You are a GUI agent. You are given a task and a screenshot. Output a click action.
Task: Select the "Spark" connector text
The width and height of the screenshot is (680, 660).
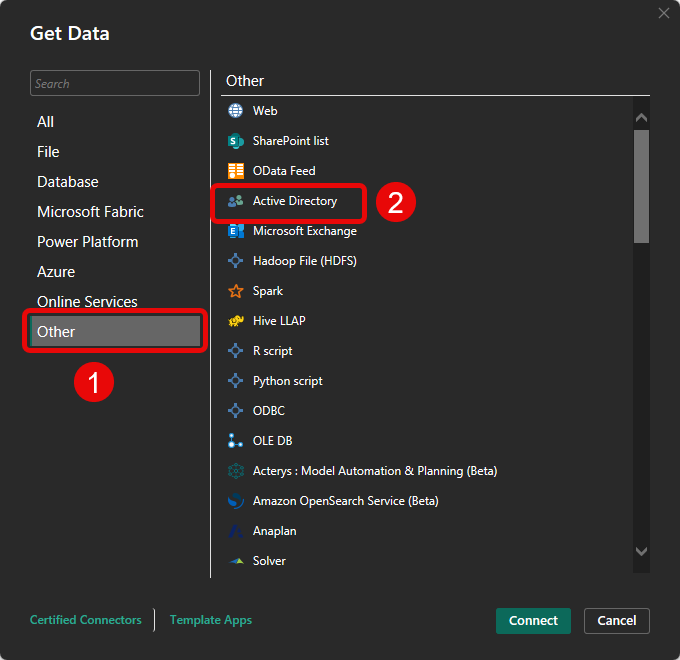click(268, 291)
